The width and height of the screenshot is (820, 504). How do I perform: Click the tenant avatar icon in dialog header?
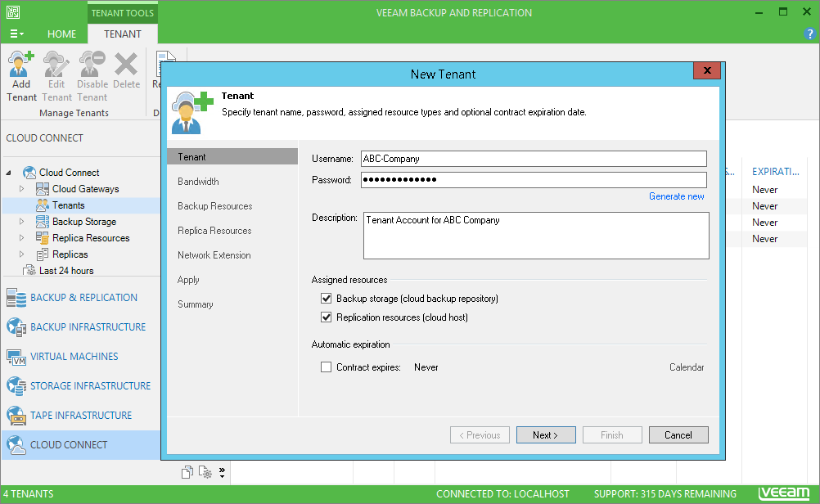[x=192, y=112]
